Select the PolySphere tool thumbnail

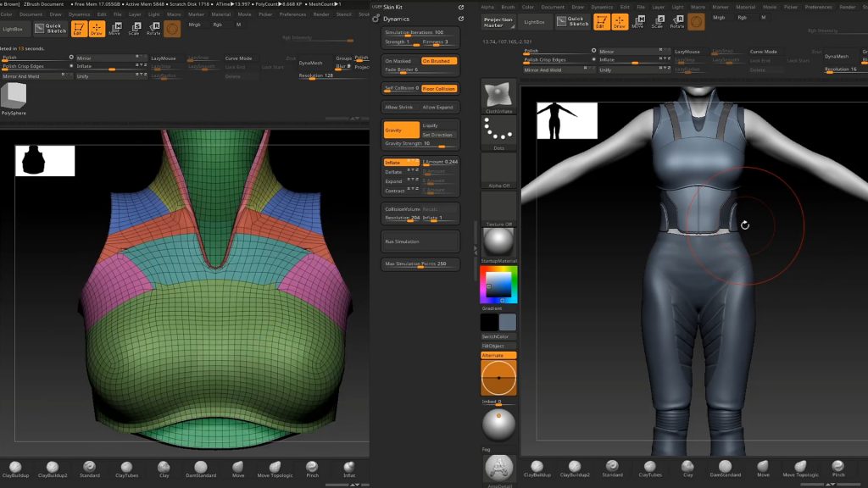point(14,98)
